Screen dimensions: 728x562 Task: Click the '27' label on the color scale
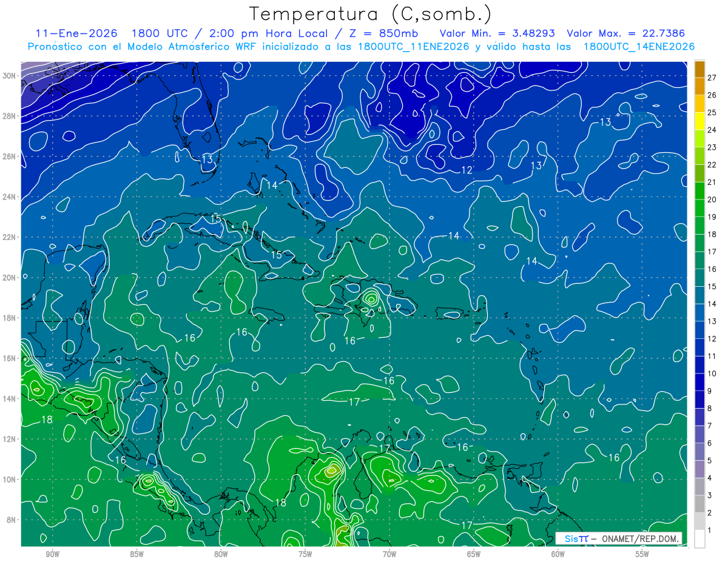click(712, 78)
